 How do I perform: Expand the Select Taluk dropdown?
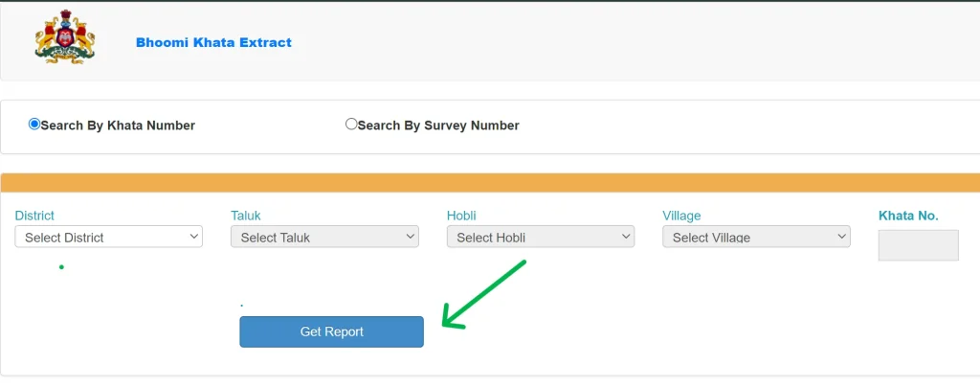pyautogui.click(x=324, y=237)
